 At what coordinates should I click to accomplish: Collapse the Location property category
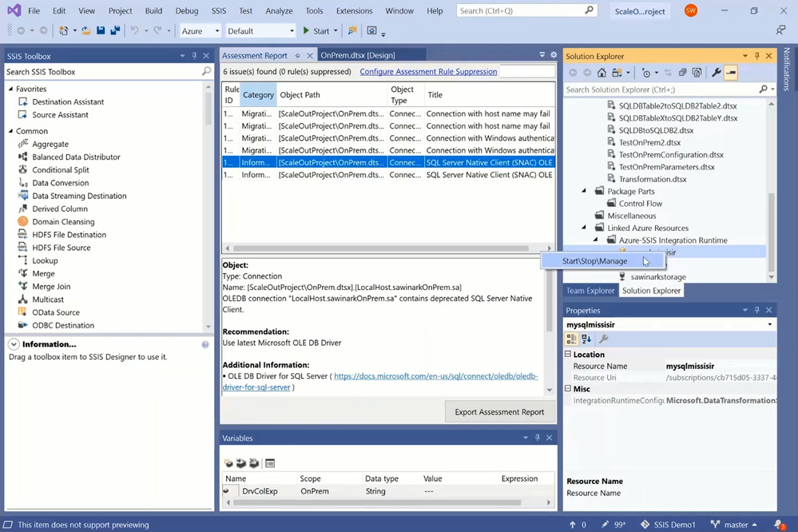[568, 354]
